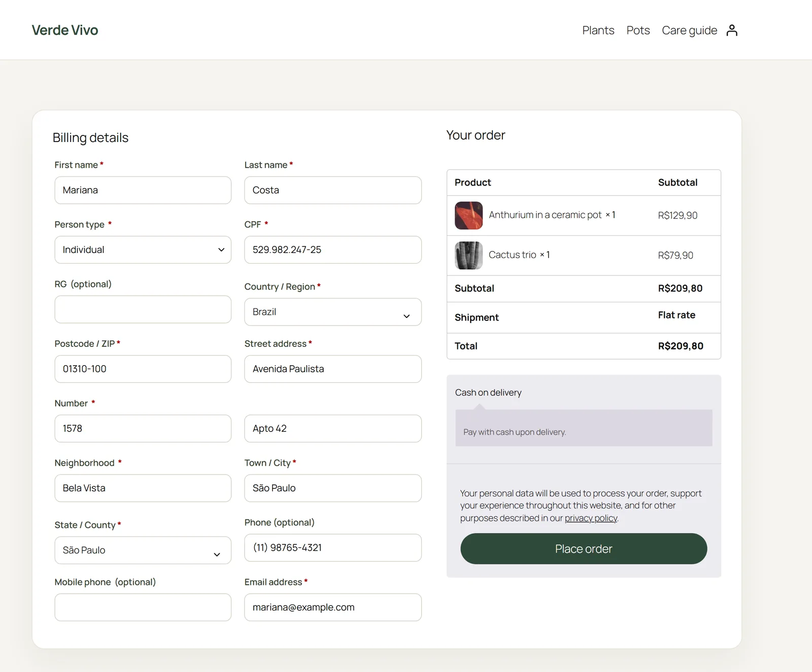812x672 pixels.
Task: Click the R$79,90 price
Action: click(x=675, y=255)
